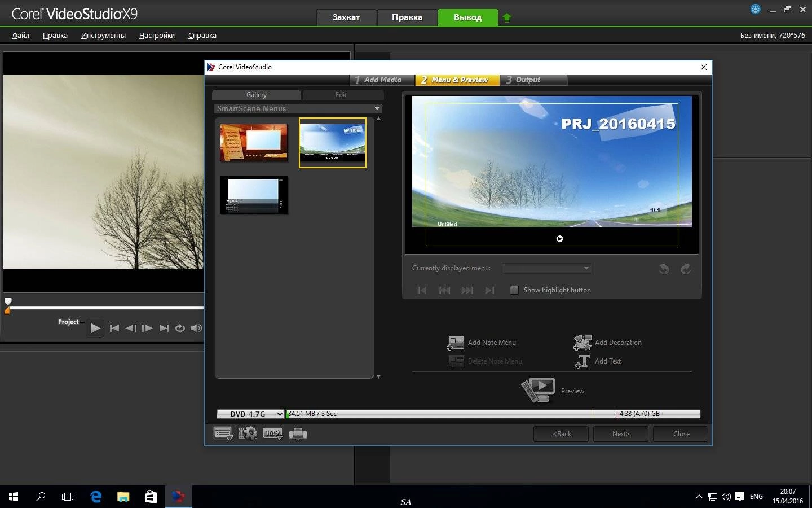Step to previous frame in main player

[x=131, y=328]
